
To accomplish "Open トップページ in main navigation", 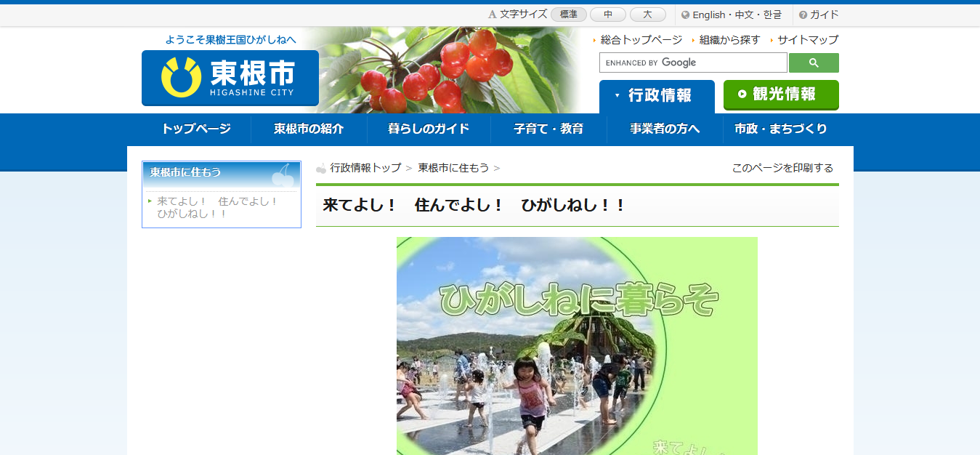I will tap(196, 129).
